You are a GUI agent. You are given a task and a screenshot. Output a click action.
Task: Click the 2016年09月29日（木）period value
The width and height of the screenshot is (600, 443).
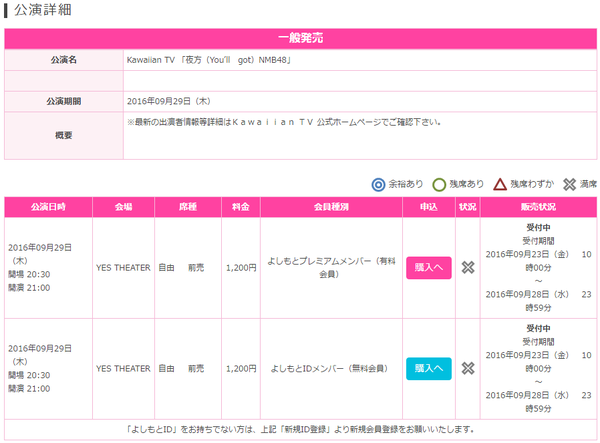click(169, 101)
